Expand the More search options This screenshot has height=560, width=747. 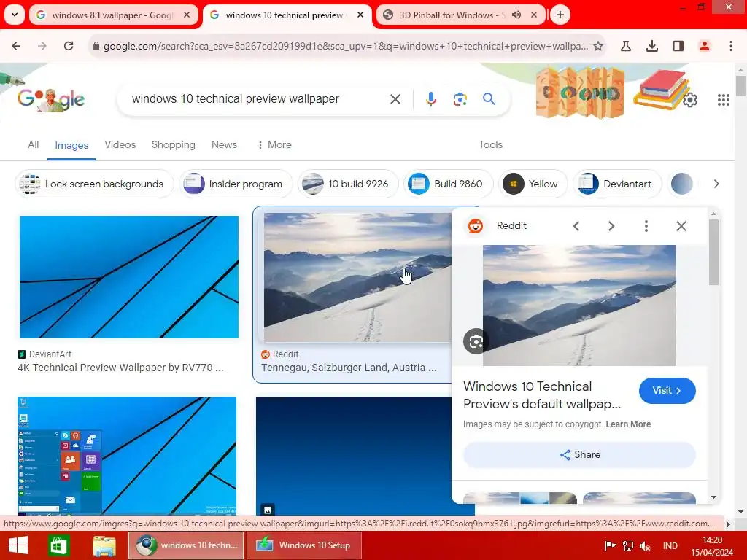(x=274, y=145)
